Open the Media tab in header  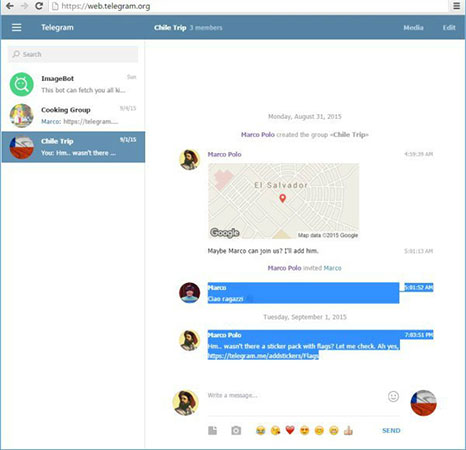click(x=413, y=28)
